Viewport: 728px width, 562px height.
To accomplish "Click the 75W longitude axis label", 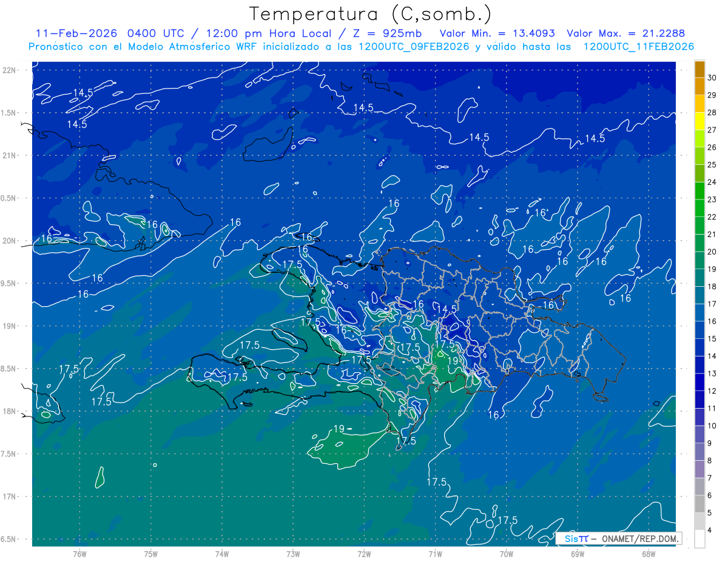I will 151,554.
